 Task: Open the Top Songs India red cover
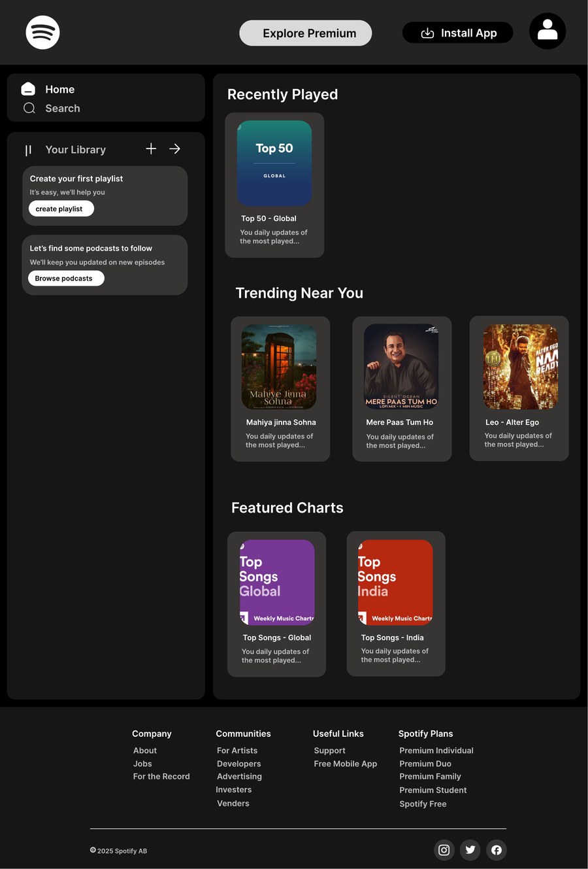(395, 583)
